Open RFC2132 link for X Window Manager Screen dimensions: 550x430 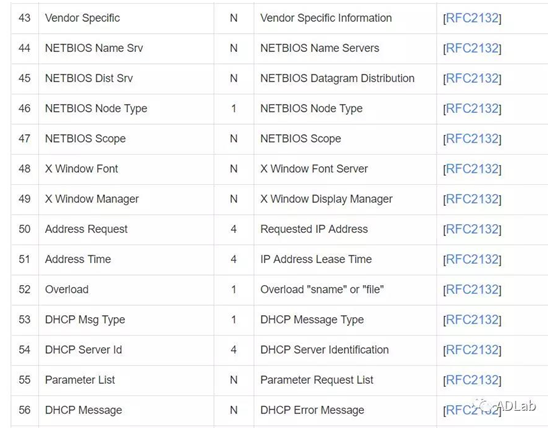tap(472, 199)
